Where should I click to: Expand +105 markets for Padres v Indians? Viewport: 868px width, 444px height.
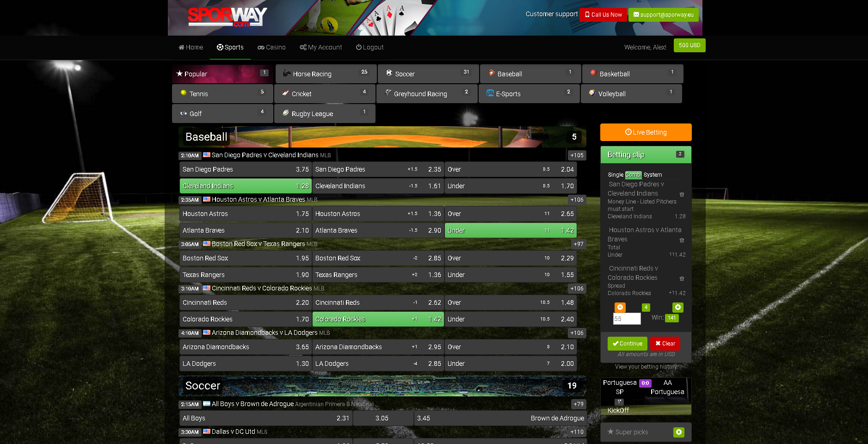click(577, 155)
